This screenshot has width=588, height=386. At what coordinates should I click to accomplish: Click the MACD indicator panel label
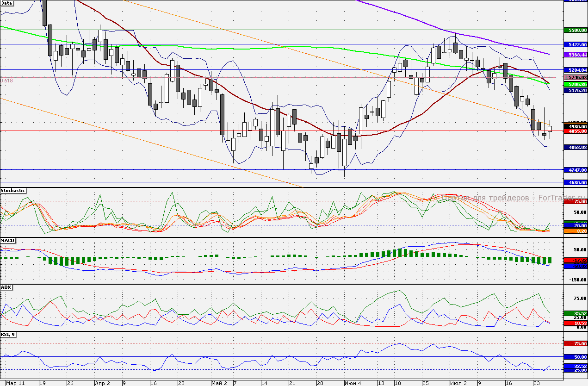tap(8, 241)
